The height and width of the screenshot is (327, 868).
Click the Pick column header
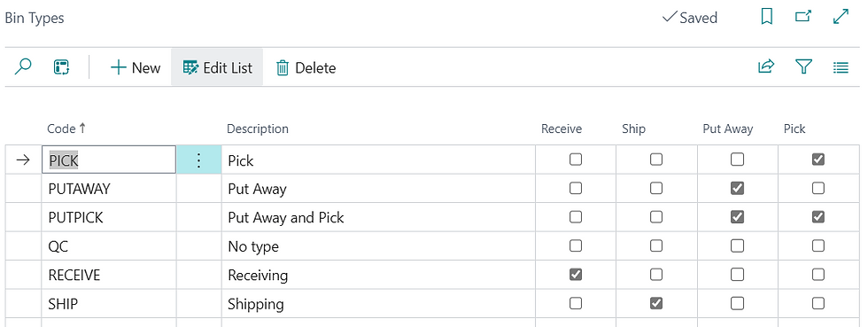coord(794,128)
